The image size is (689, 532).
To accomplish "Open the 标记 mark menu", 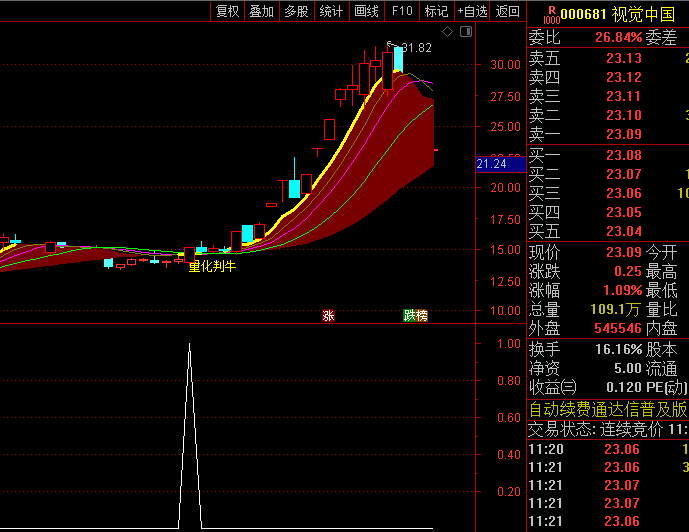I will (x=436, y=11).
